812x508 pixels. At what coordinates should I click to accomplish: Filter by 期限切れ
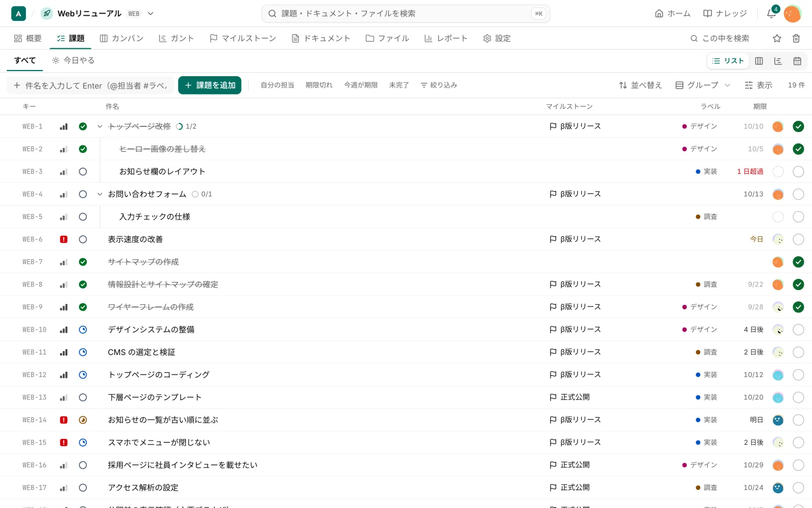(319, 85)
